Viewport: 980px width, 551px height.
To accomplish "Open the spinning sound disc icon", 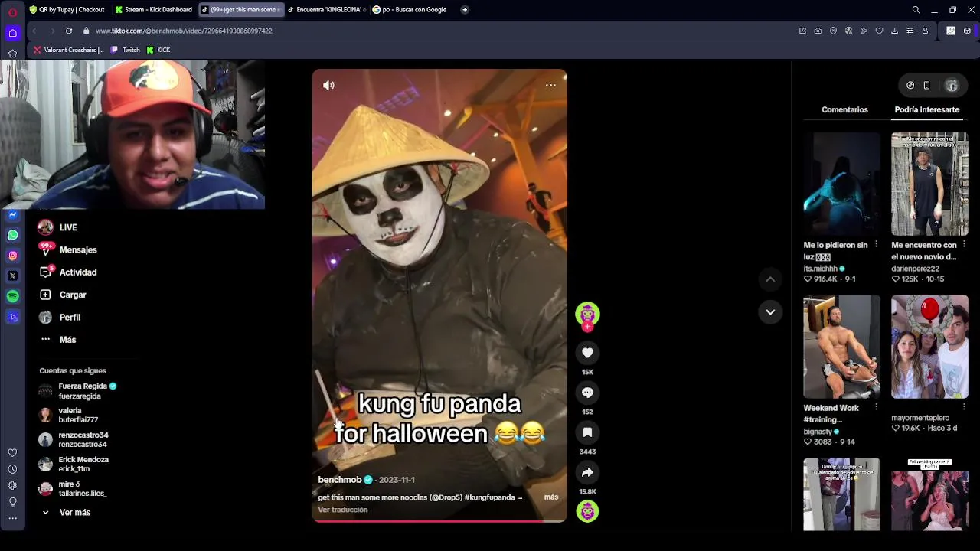I will pyautogui.click(x=587, y=511).
